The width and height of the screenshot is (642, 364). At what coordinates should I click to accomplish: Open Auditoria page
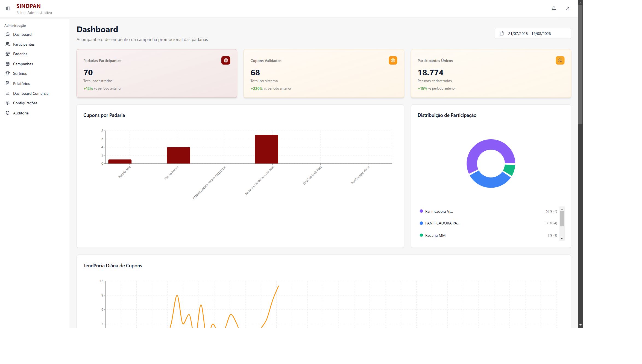pos(35,113)
